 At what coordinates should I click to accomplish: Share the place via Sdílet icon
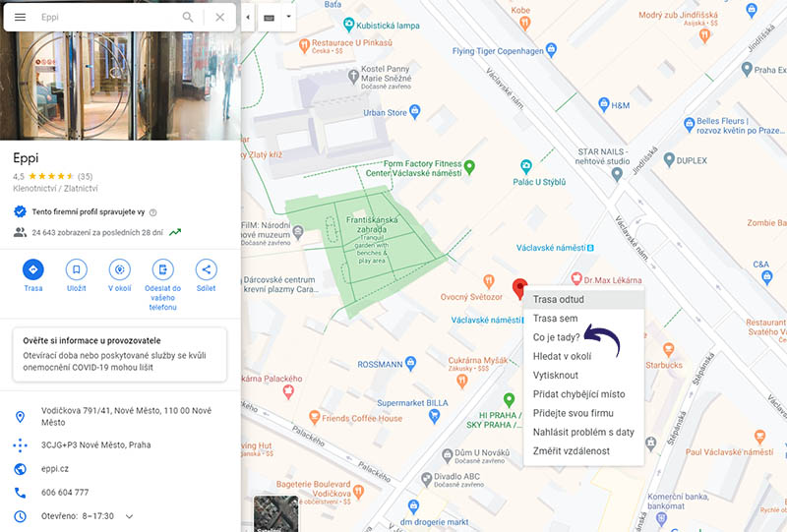(x=207, y=269)
